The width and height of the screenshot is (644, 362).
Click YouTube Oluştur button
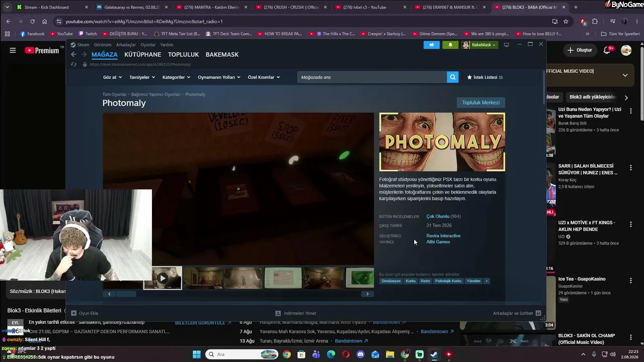(x=580, y=50)
